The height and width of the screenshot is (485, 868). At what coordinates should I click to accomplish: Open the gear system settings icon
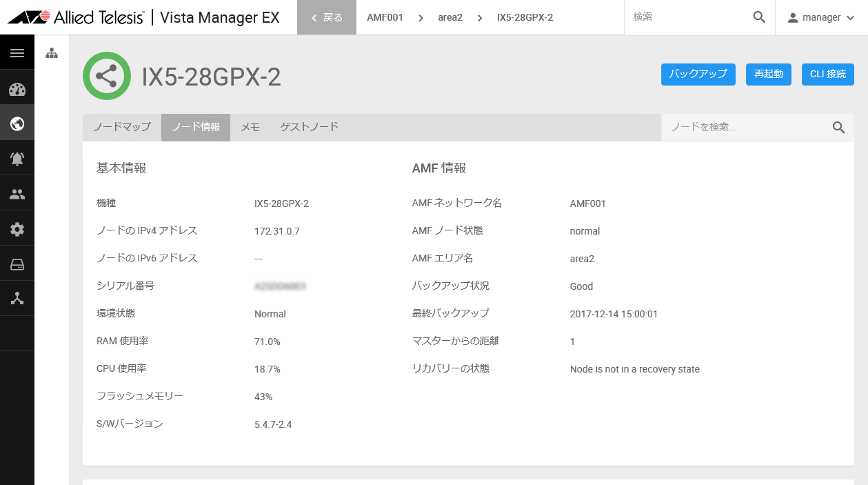pos(17,229)
